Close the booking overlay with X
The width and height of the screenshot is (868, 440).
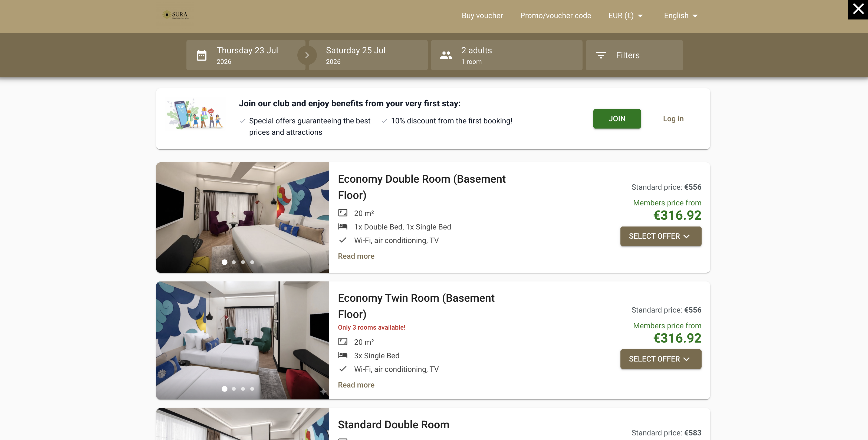point(858,9)
